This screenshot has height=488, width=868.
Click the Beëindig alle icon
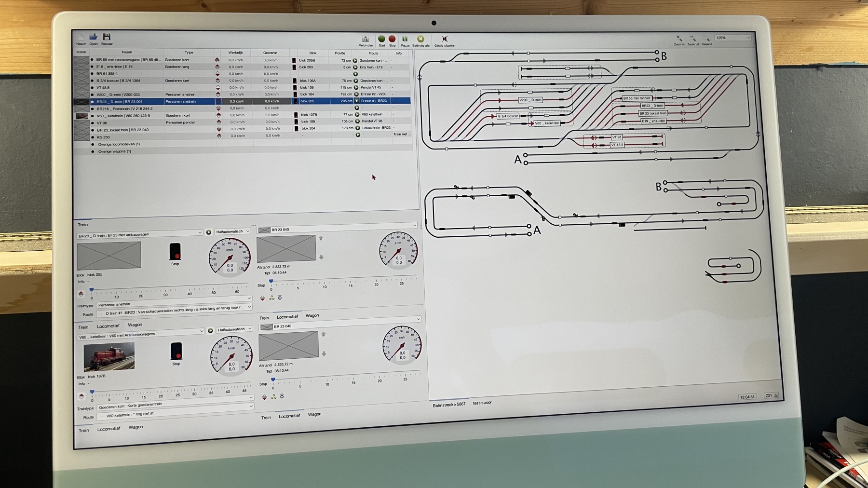(x=420, y=39)
